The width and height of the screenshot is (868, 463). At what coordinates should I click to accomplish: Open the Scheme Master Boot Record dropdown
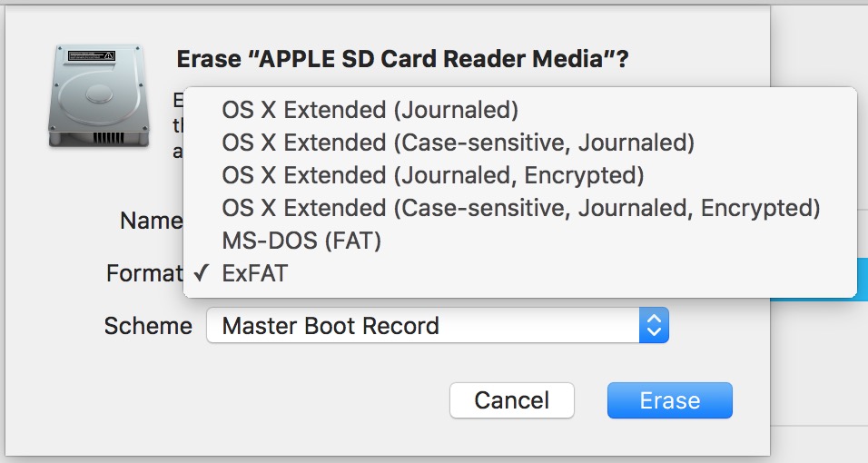(438, 326)
